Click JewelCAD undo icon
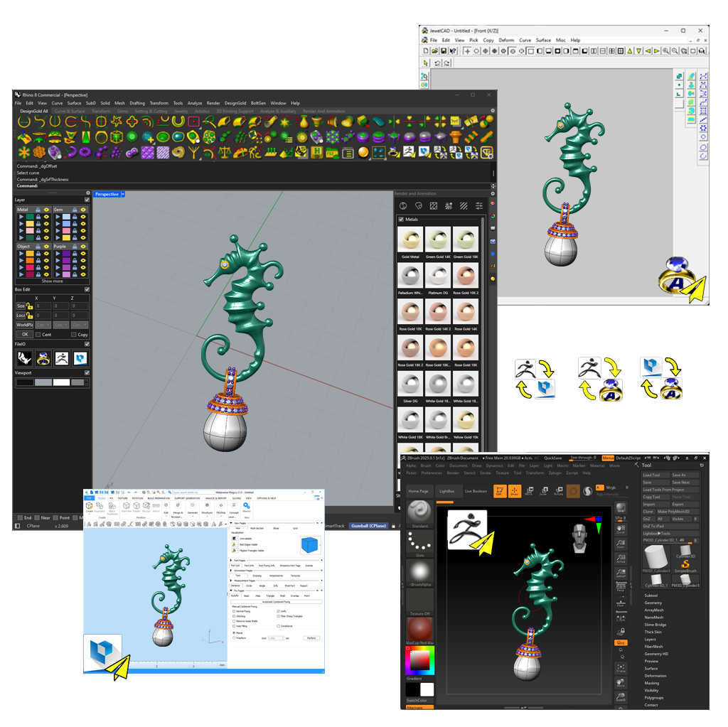The image size is (728, 727). [437, 63]
